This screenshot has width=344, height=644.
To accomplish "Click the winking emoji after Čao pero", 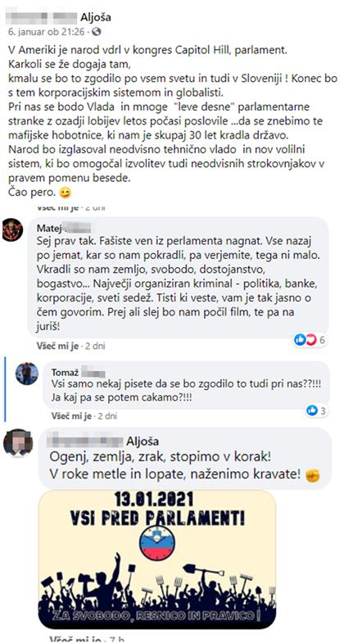I will pos(65,192).
